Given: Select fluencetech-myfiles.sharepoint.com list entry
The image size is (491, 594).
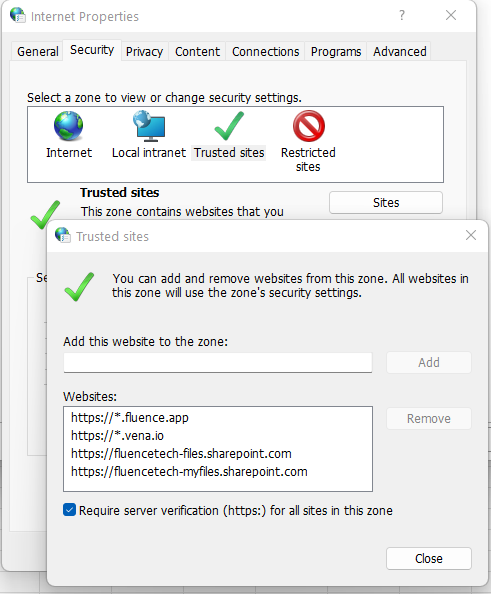Looking at the screenshot, I should 189,472.
